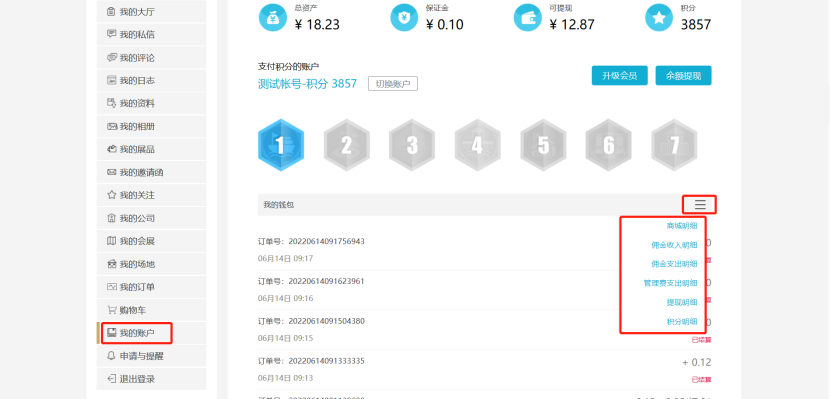Select the grey level 4 hexagon badge

pos(477,145)
